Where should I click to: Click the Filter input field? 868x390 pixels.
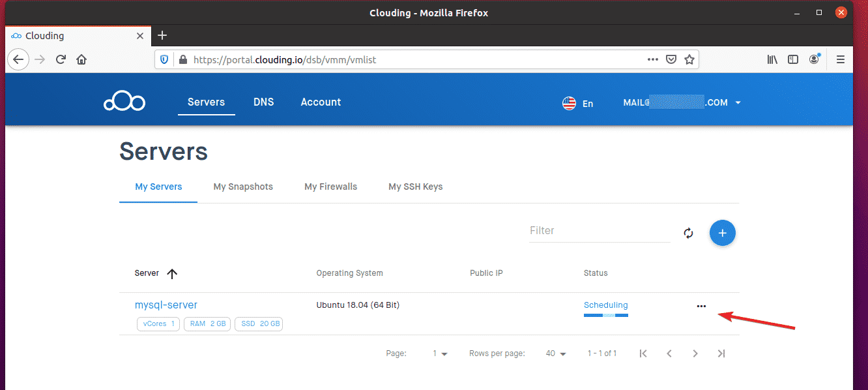600,231
